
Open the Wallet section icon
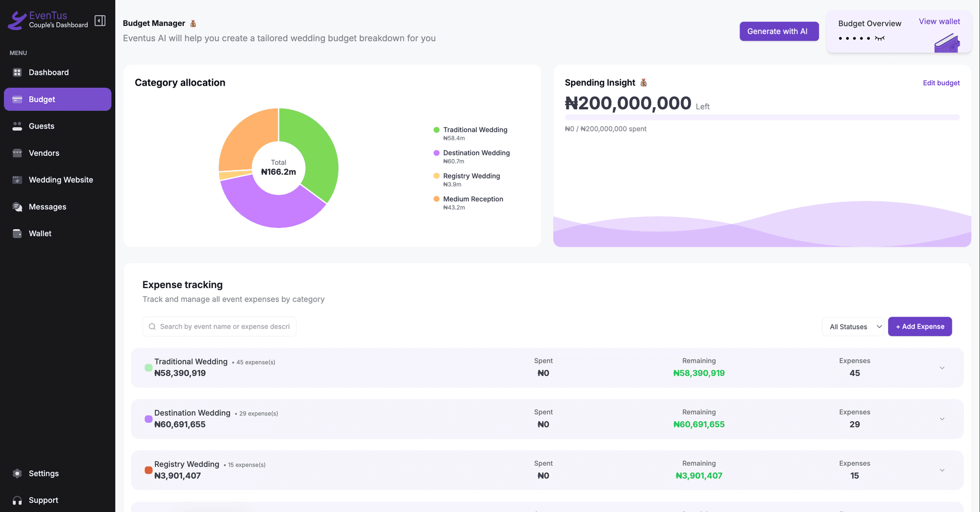coord(18,233)
